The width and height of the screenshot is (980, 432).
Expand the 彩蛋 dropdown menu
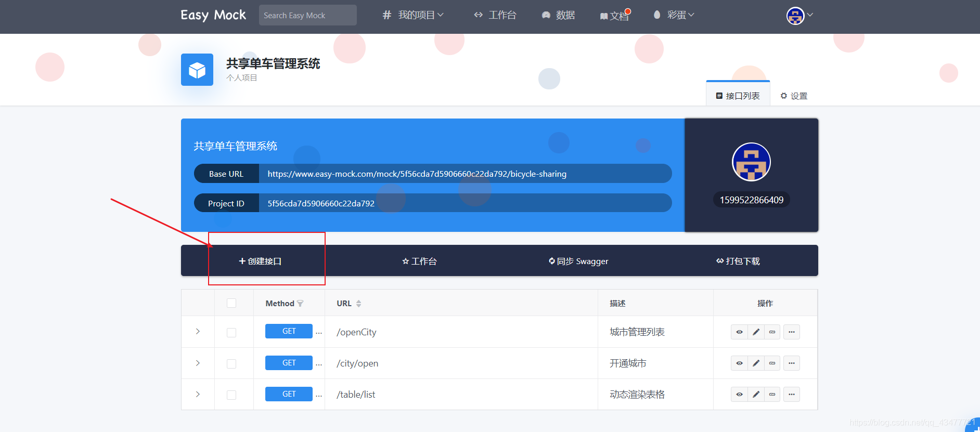(x=674, y=15)
